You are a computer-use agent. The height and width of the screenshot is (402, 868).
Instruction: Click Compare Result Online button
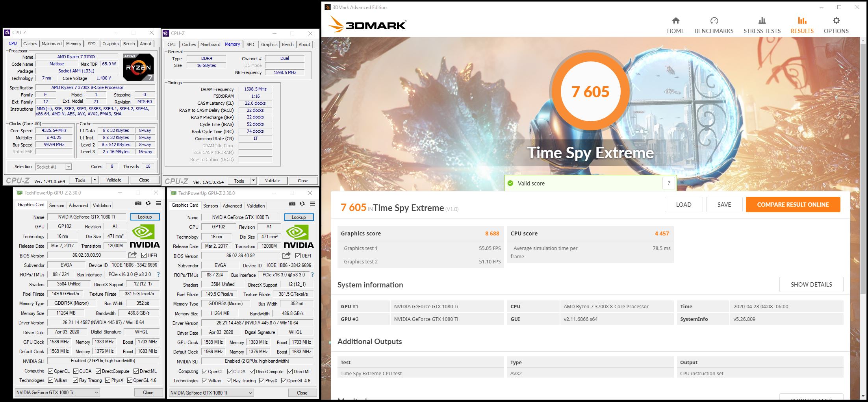(793, 204)
